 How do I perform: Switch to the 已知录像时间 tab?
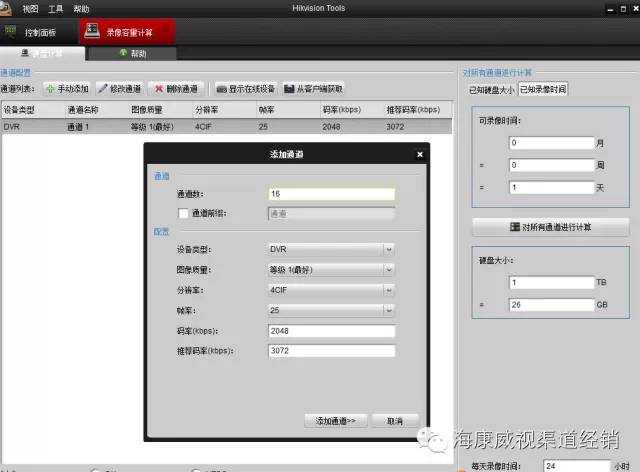coord(543,90)
